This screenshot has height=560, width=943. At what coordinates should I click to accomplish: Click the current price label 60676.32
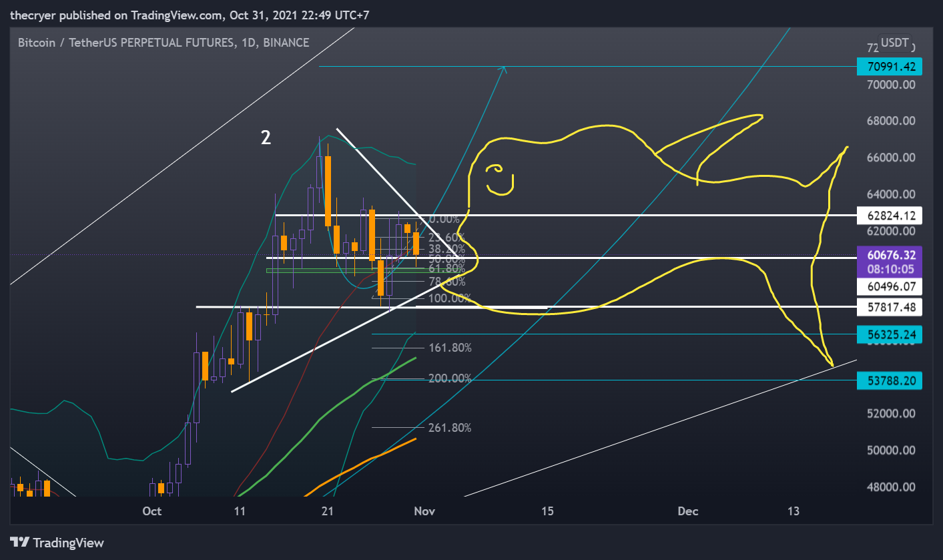(x=889, y=255)
